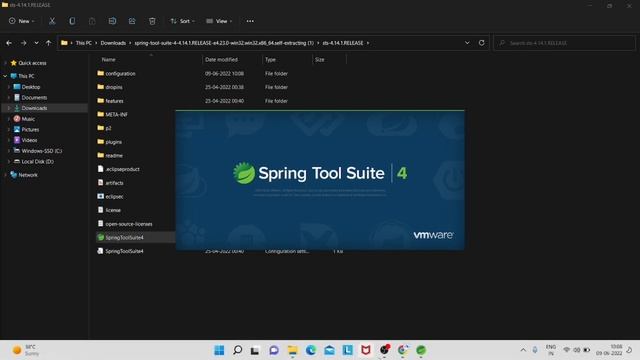Open the View dropdown
640x360 pixels.
click(219, 21)
